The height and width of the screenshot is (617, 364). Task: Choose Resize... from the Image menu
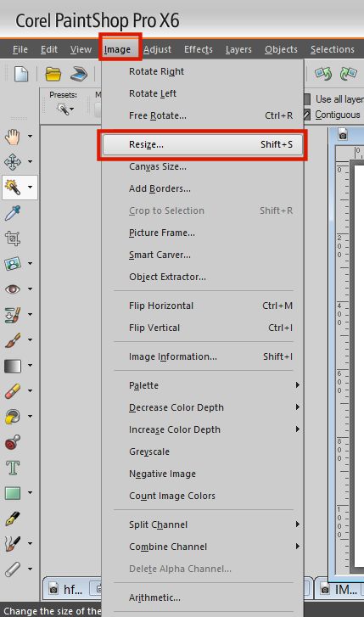203,145
